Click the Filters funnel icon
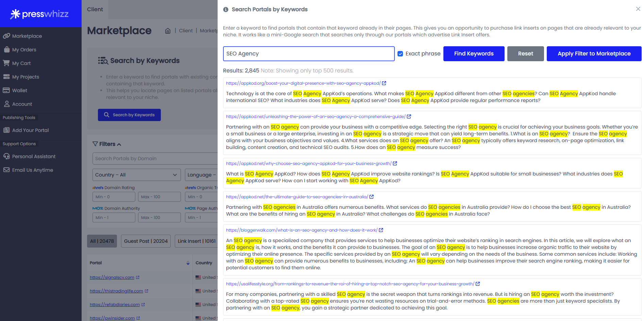Image resolution: width=644 pixels, height=321 pixels. pyautogui.click(x=95, y=144)
